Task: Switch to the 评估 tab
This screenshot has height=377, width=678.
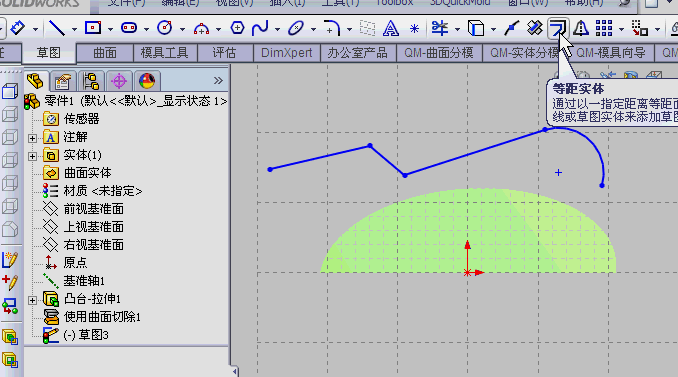Action: [224, 53]
